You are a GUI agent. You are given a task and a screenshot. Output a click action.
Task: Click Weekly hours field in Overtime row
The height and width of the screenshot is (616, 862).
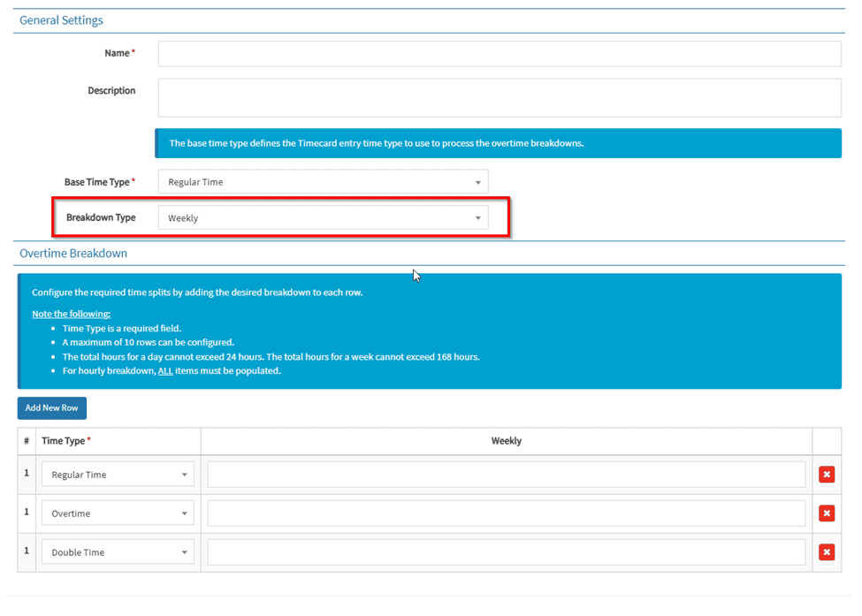[506, 513]
